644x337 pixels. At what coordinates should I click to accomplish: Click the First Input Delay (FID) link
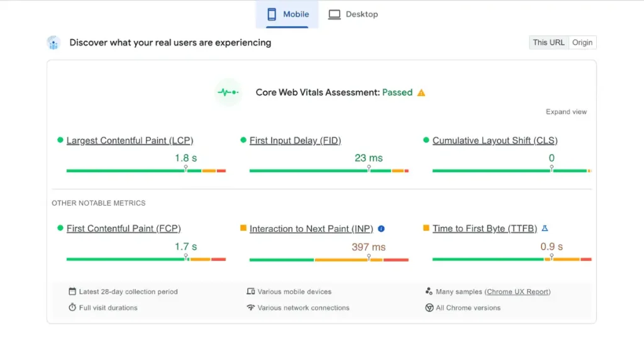pyautogui.click(x=295, y=141)
